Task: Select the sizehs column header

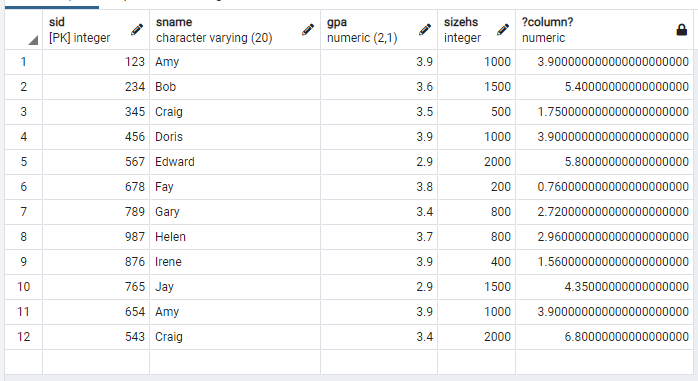Action: [x=477, y=30]
